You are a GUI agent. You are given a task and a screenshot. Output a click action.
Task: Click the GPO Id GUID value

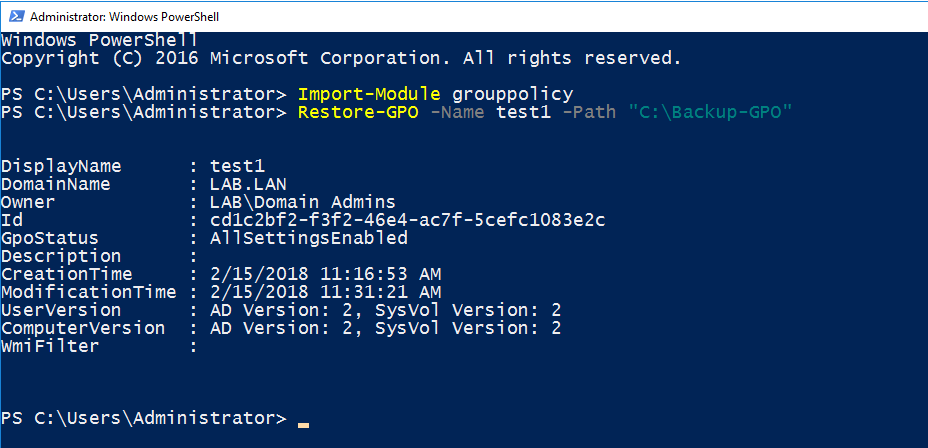pyautogui.click(x=408, y=220)
